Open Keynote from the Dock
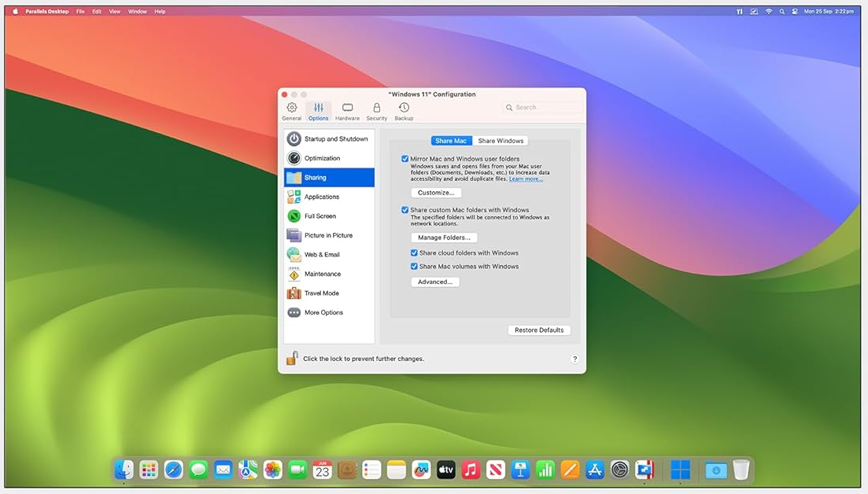The image size is (868, 494). [x=520, y=470]
